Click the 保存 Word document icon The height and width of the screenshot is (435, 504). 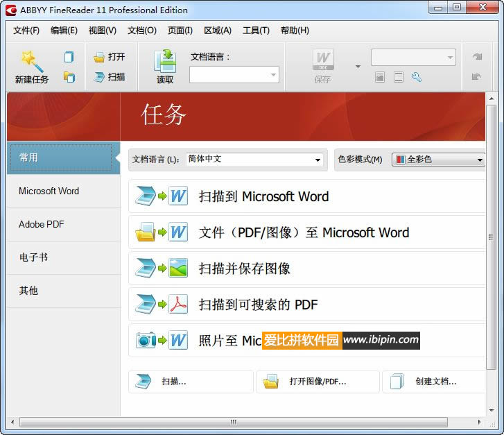tap(323, 60)
